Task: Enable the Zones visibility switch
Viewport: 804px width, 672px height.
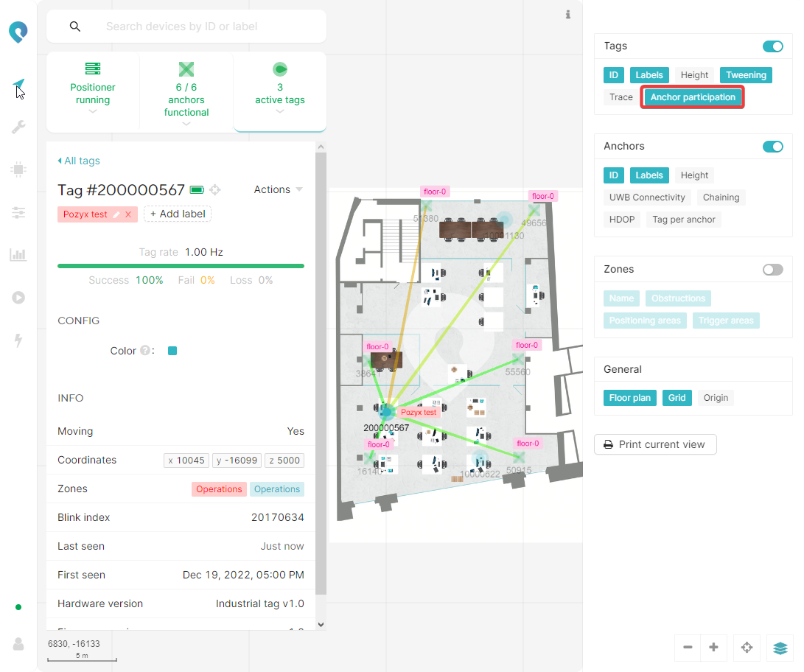Action: coord(772,270)
